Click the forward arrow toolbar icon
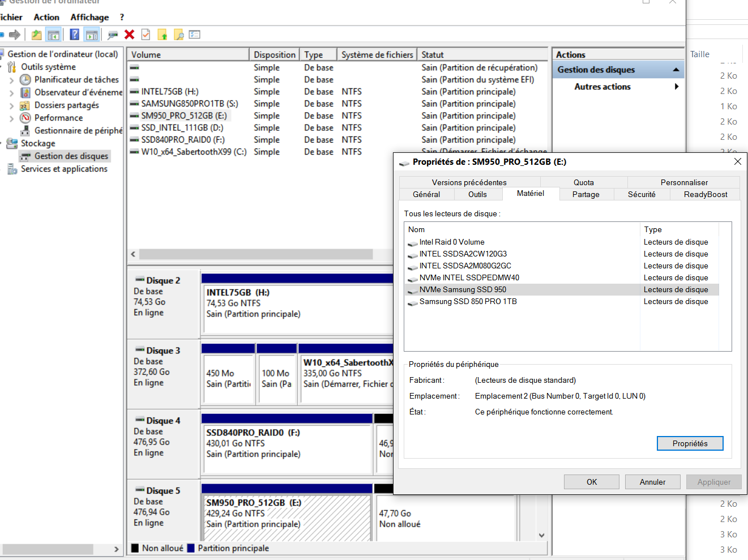 point(15,35)
